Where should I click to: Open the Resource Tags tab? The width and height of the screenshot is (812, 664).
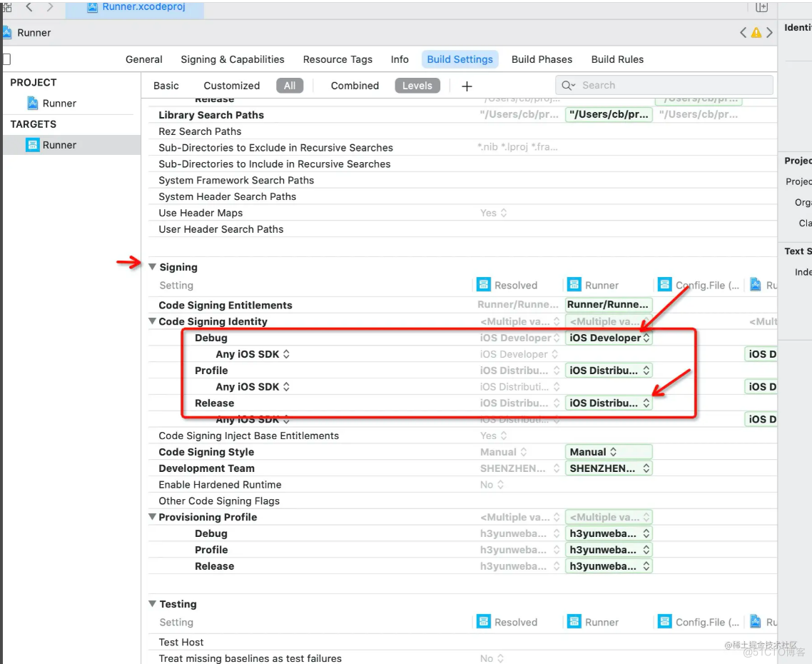338,59
